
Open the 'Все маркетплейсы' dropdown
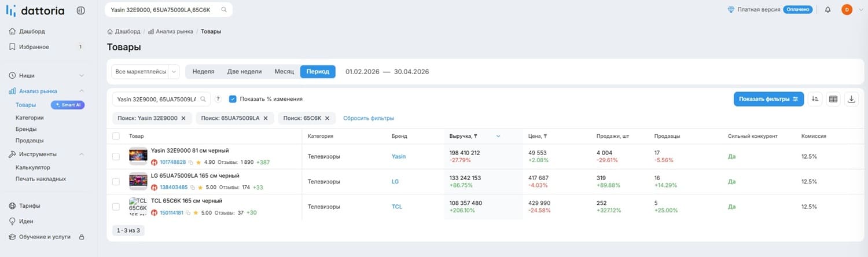click(x=146, y=71)
